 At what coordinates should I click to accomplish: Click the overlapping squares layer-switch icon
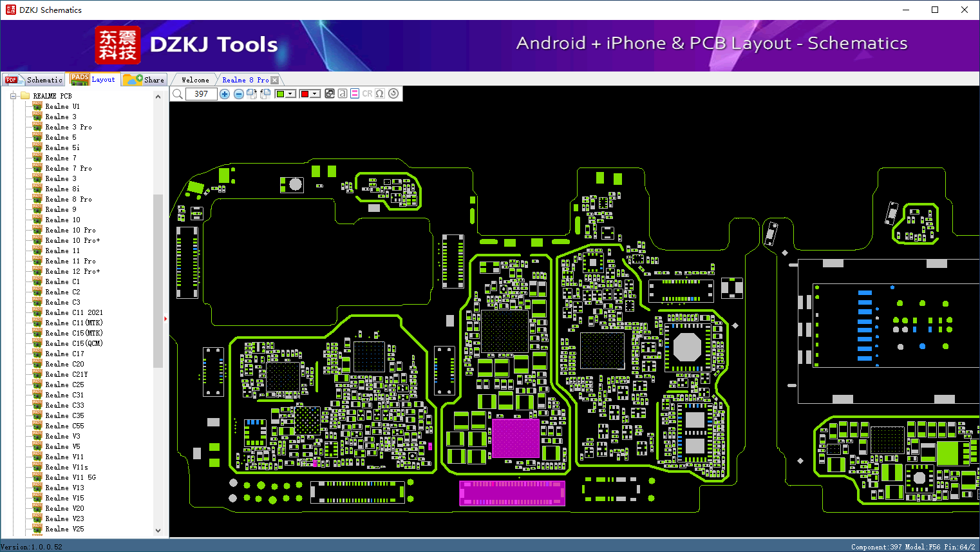point(330,93)
